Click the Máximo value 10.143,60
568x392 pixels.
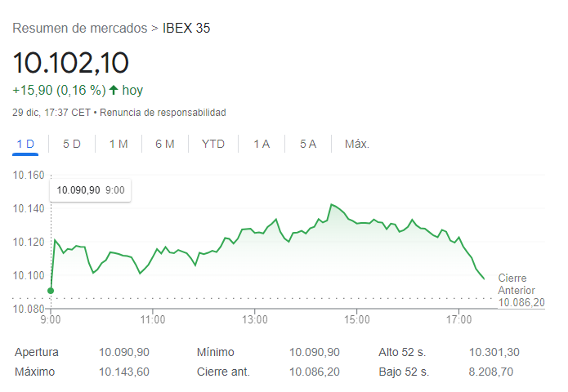124,372
